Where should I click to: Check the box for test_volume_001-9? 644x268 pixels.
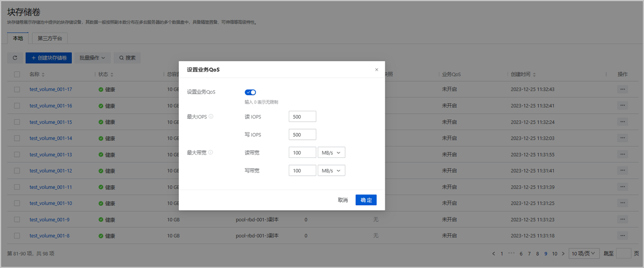point(17,220)
